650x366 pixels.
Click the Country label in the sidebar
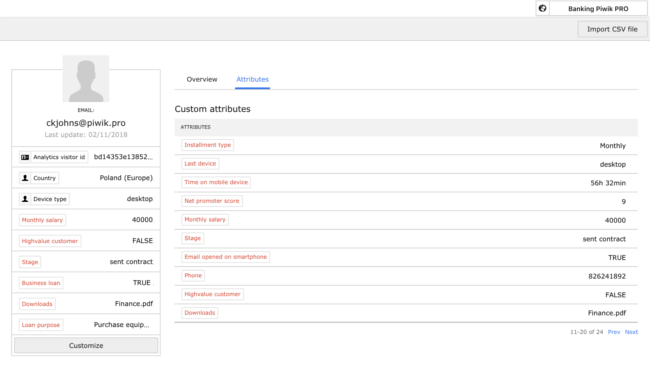coord(44,178)
